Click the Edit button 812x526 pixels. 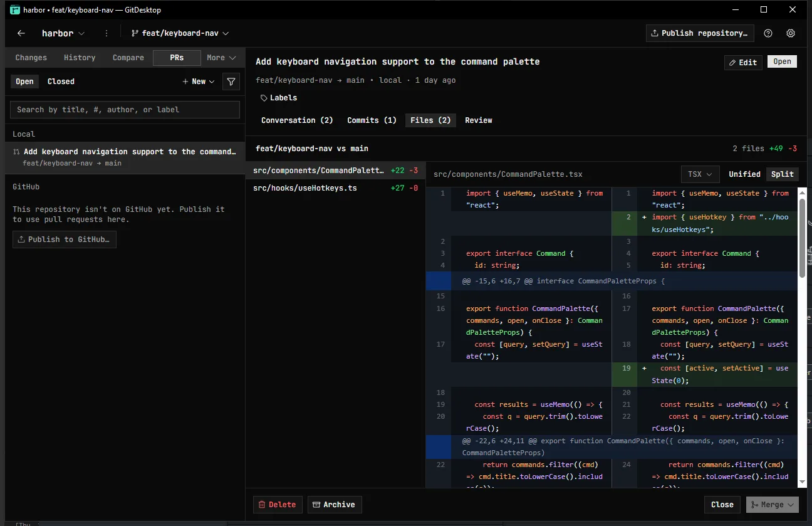pos(743,62)
